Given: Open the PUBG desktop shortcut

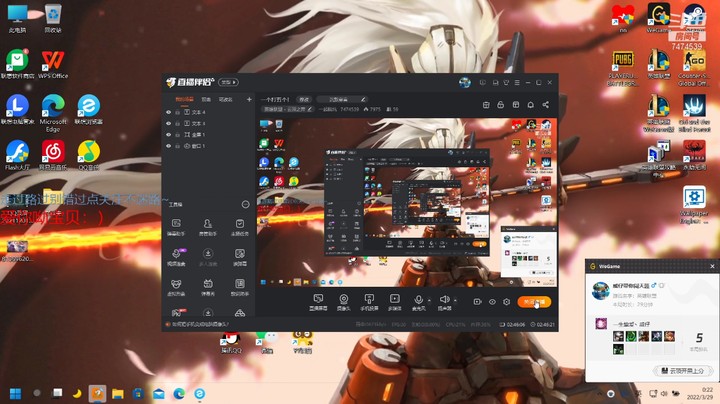Looking at the screenshot, I should point(623,68).
